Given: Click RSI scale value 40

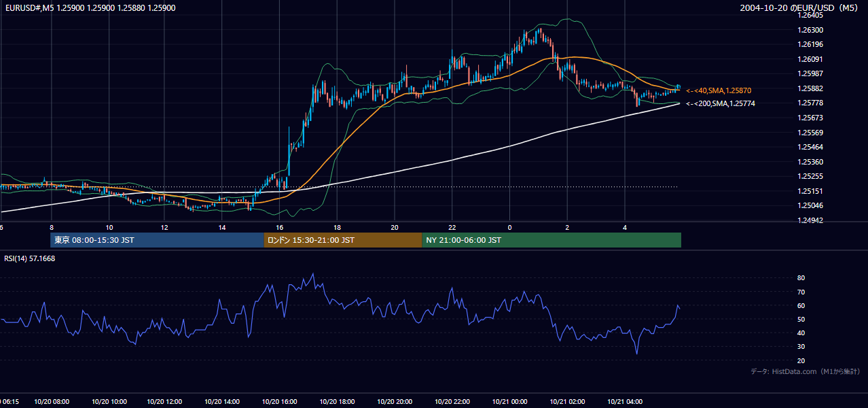Looking at the screenshot, I should [x=801, y=333].
